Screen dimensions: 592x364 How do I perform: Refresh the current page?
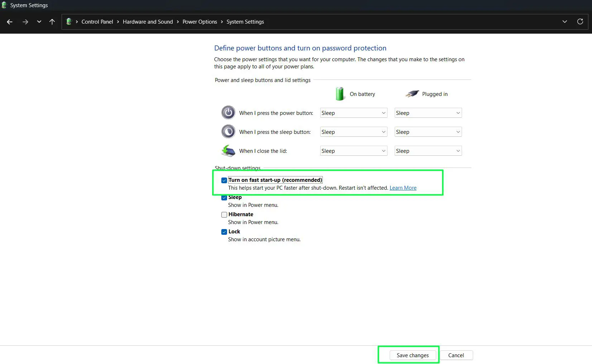point(580,21)
